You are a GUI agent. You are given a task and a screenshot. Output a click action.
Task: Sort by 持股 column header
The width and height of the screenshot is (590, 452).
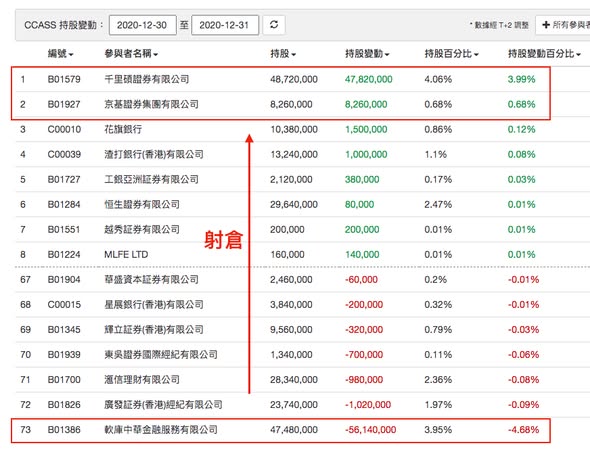283,54
